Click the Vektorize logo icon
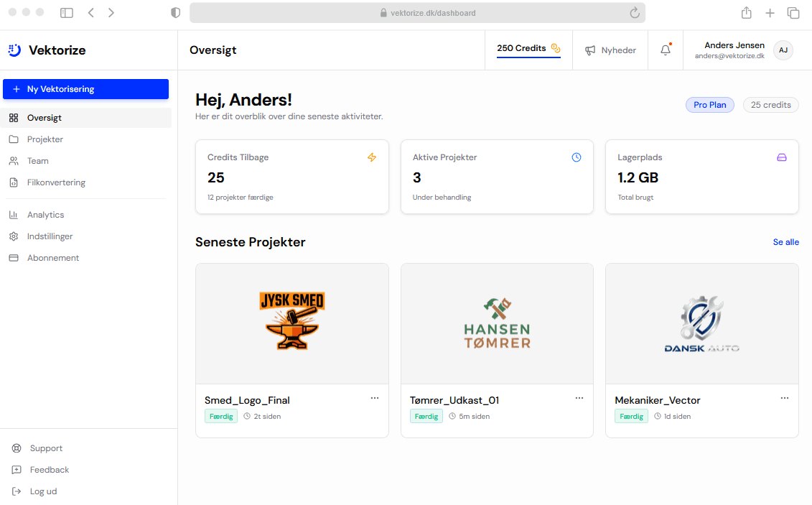 (14, 50)
